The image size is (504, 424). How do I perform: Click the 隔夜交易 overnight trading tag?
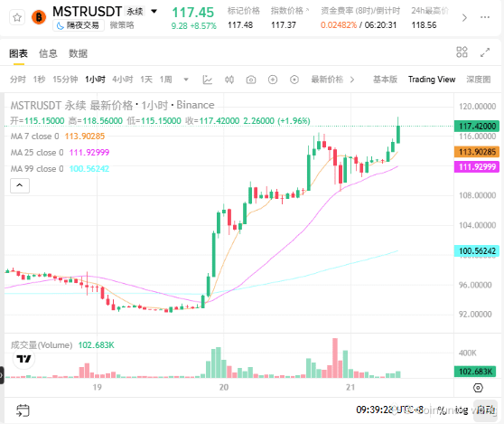coord(79,25)
